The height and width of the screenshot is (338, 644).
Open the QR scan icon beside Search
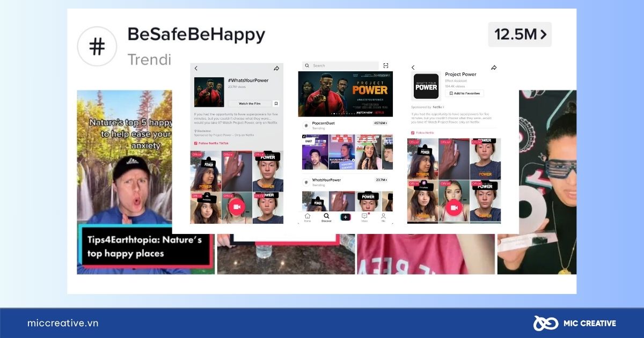click(386, 65)
